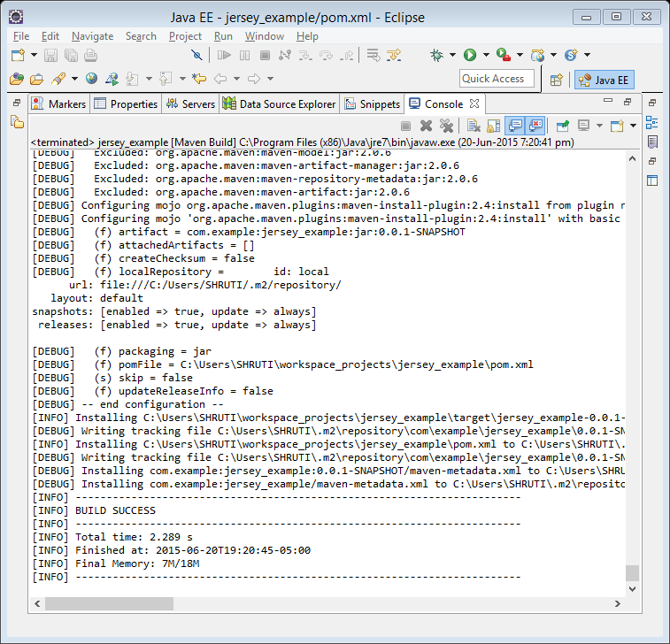The image size is (670, 644).
Task: Toggle Console Scroll Lock
Action: coord(494,126)
